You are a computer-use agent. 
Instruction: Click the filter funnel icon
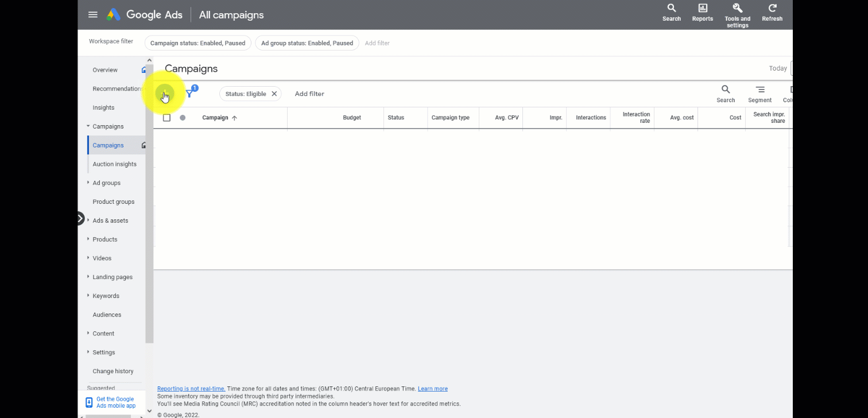pyautogui.click(x=189, y=94)
